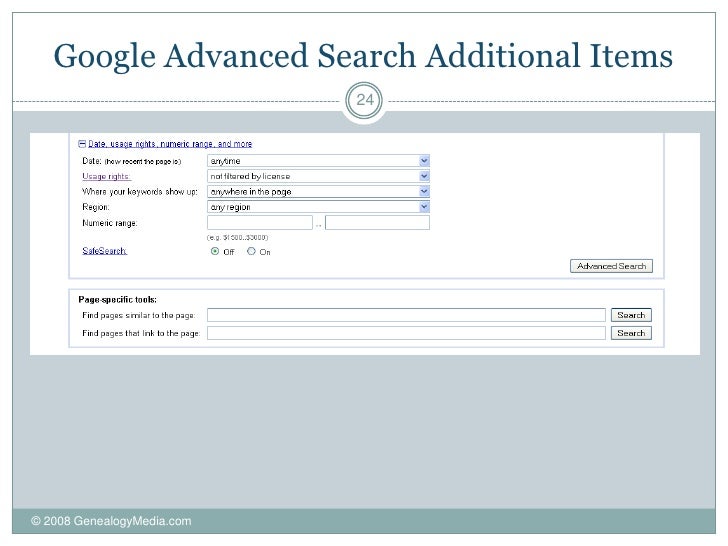
Task: Focus the numeric range start field
Action: point(260,223)
